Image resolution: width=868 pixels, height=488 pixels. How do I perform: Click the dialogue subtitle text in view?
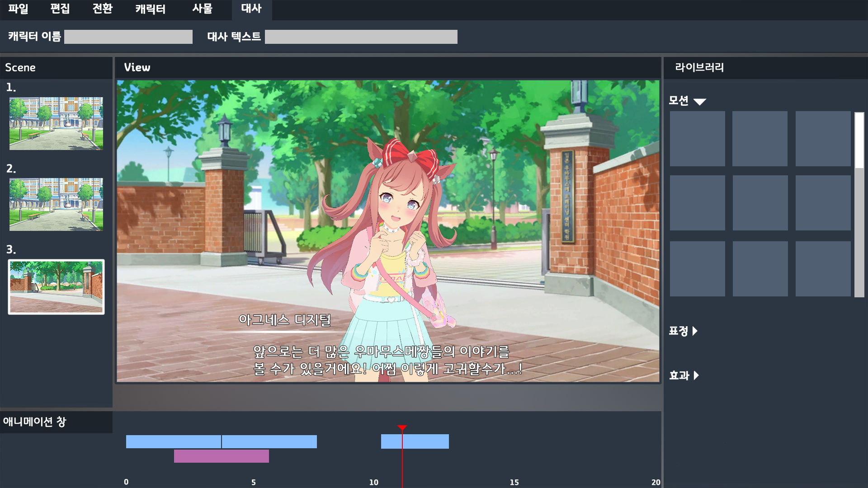(x=388, y=360)
